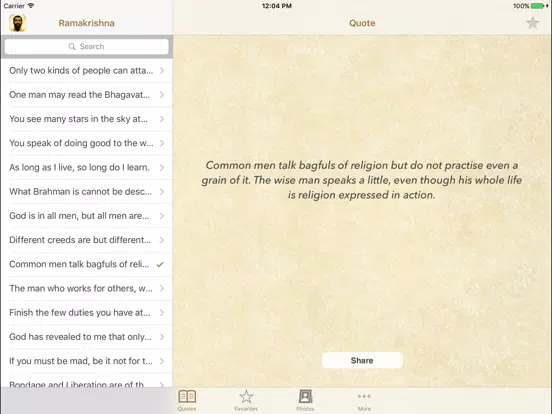Click checkmark on "Common men talk bagfuls" row
The width and height of the screenshot is (552, 414).
click(x=160, y=264)
